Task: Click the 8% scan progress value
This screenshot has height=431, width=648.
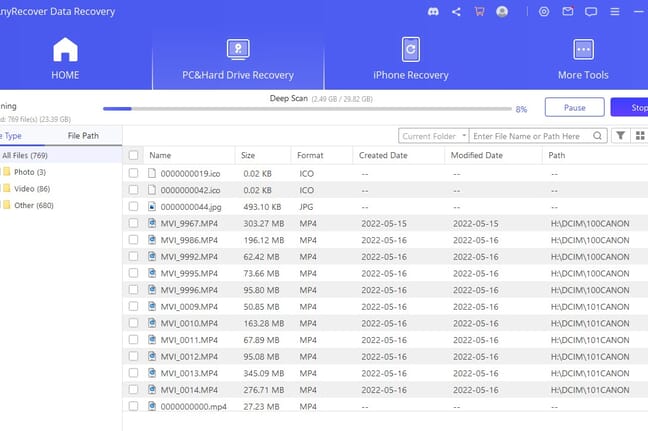Action: pyautogui.click(x=521, y=109)
